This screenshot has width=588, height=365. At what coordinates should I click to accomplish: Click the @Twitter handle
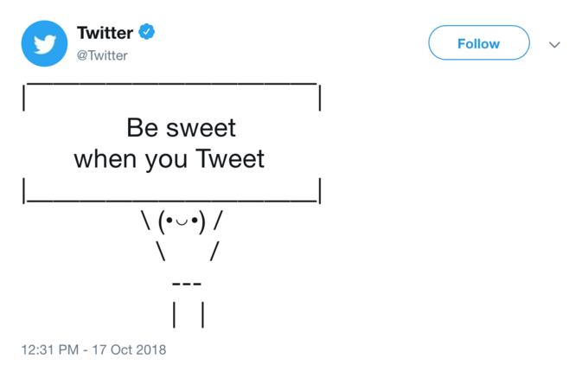click(x=102, y=55)
